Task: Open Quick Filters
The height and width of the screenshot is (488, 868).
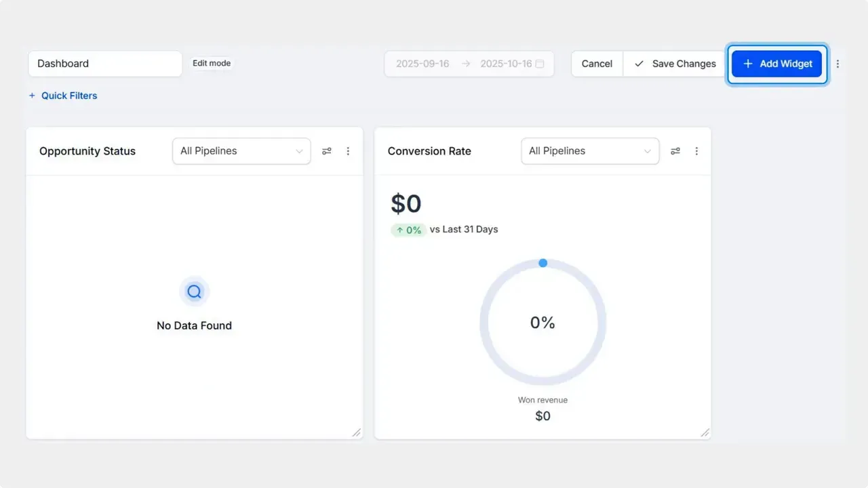Action: (68, 96)
